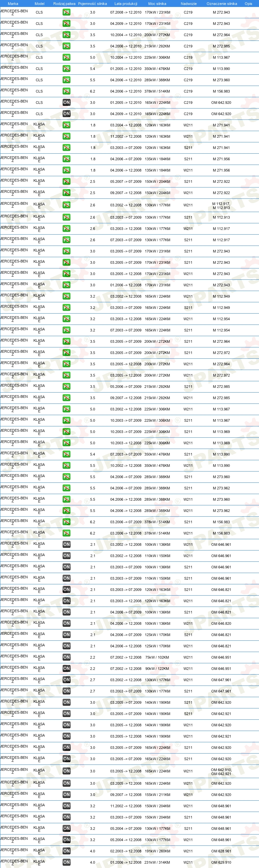Click PB icon in CLS 5.4 row
This screenshot has height=868, width=259.
point(67,69)
